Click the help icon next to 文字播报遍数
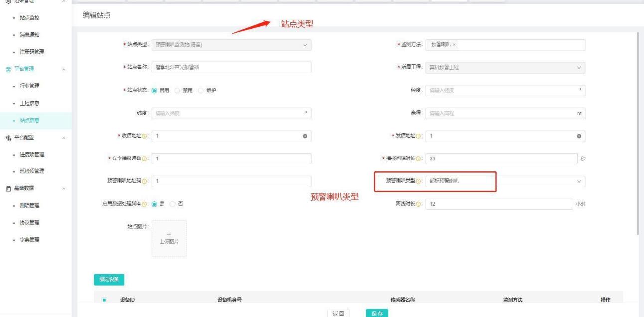The image size is (644, 317). tap(144, 159)
